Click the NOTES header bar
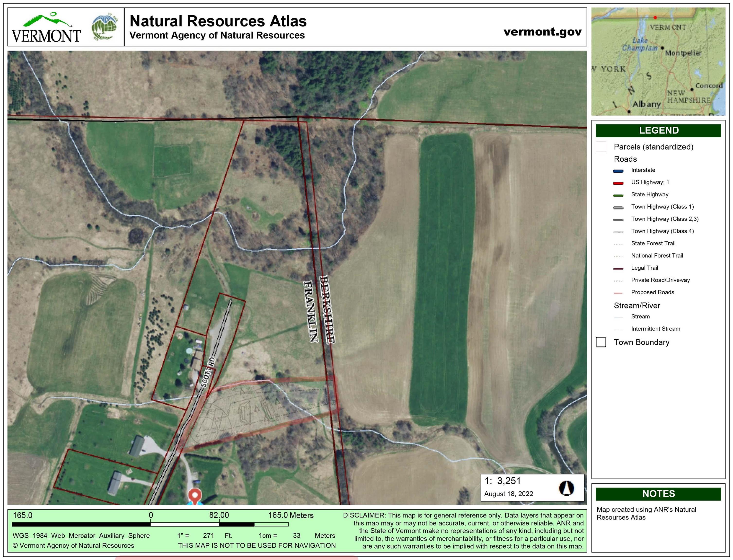The height and width of the screenshot is (560, 733). pyautogui.click(x=658, y=494)
